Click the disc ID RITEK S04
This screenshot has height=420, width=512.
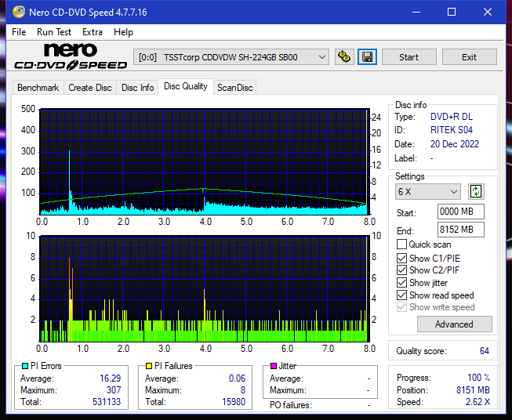[452, 130]
